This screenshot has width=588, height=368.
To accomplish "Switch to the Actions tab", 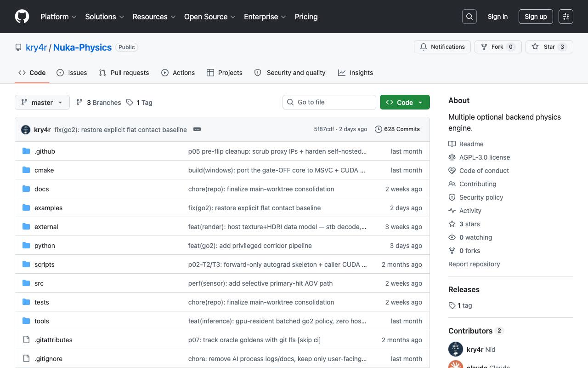I will [x=178, y=73].
